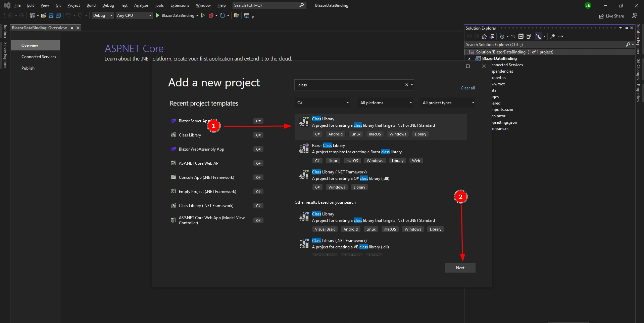Viewport: 644px width, 323px height.
Task: Open Solution Explorer window options dropdown arrow
Action: [621, 28]
